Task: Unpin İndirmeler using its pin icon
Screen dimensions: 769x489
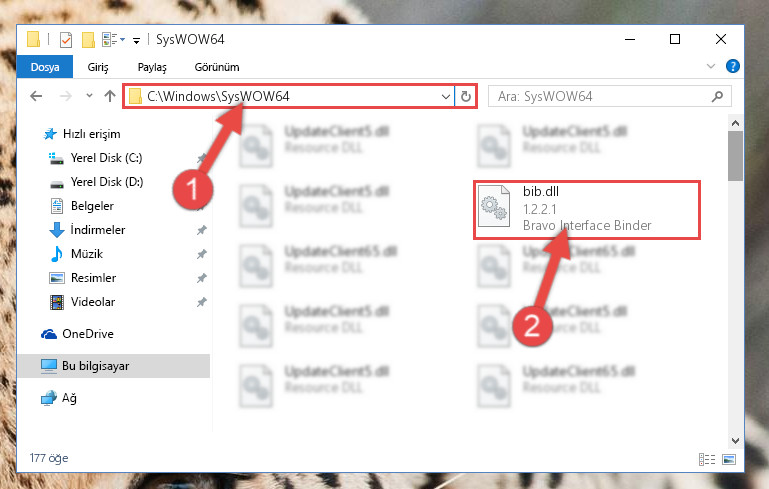Action: [202, 230]
